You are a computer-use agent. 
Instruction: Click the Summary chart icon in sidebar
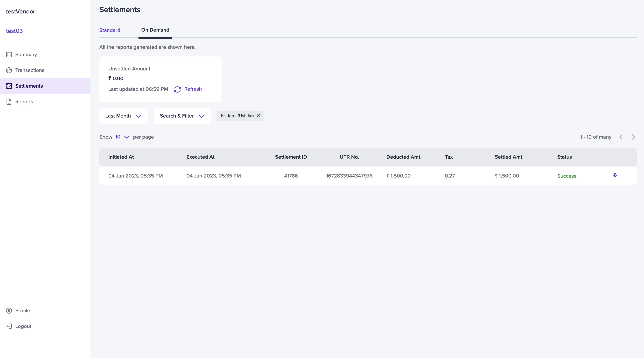coord(9,55)
